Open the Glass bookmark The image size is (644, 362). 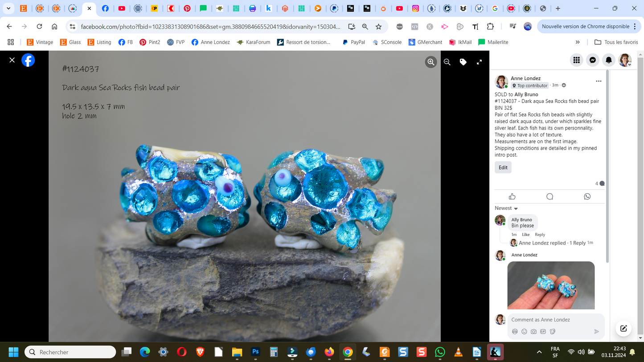coord(70,42)
